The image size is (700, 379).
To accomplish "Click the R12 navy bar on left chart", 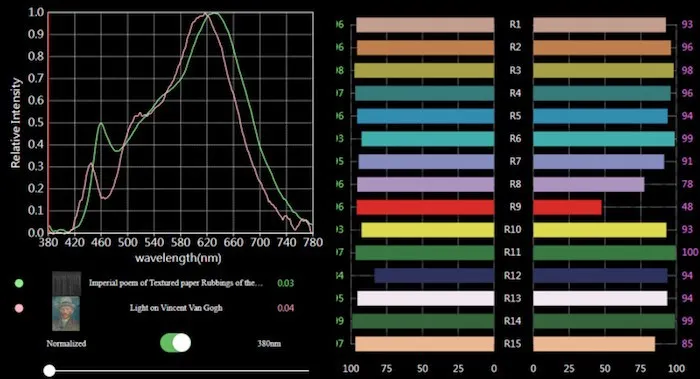I will [x=434, y=275].
